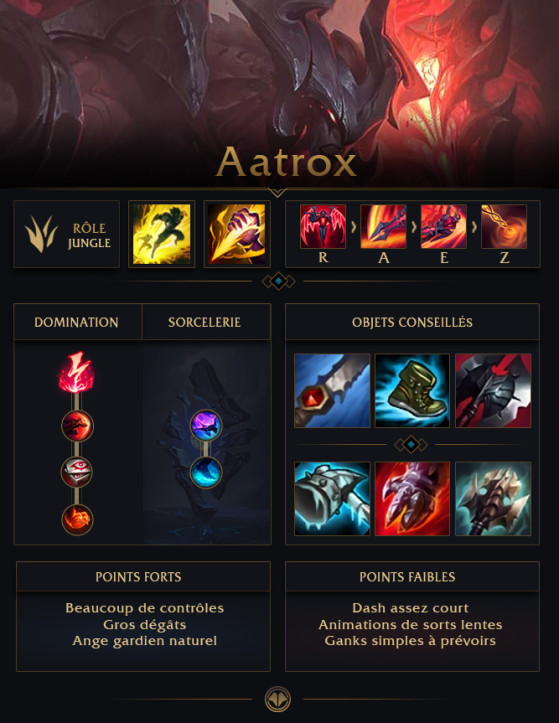Open the Domination rune tab
The width and height of the screenshot is (559, 723).
77,322
